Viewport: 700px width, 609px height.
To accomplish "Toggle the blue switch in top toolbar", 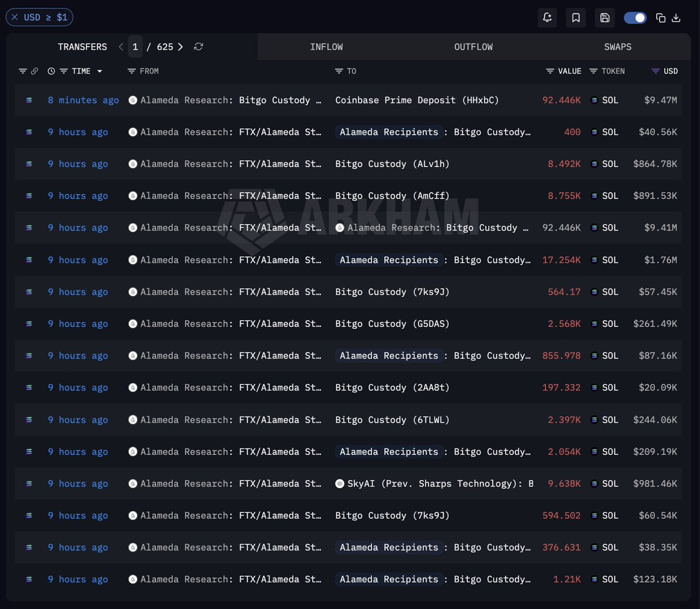I will coord(635,18).
